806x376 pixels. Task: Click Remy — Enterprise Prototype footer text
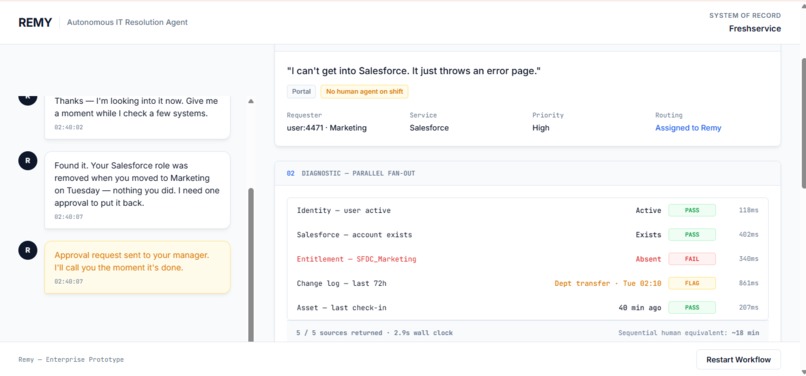click(x=71, y=360)
